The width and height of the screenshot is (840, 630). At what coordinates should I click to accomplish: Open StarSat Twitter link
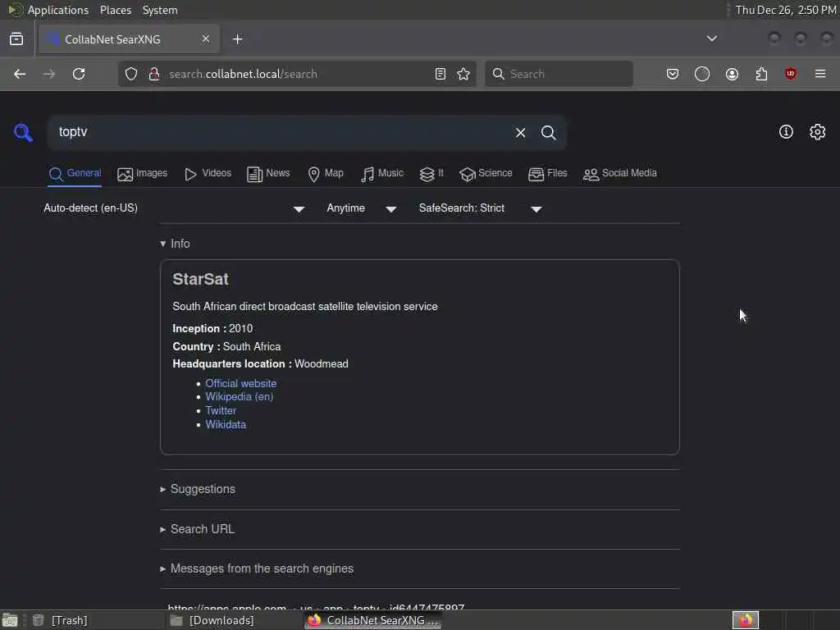click(x=221, y=411)
